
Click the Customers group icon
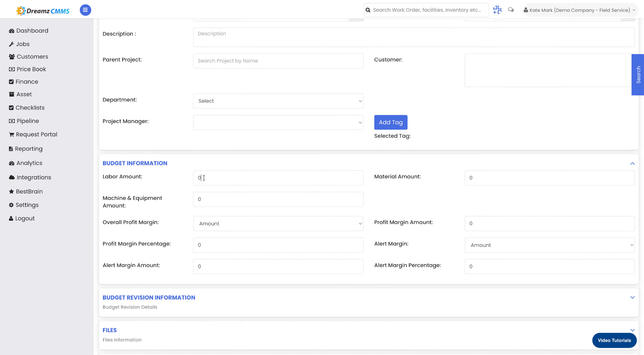[12, 57]
